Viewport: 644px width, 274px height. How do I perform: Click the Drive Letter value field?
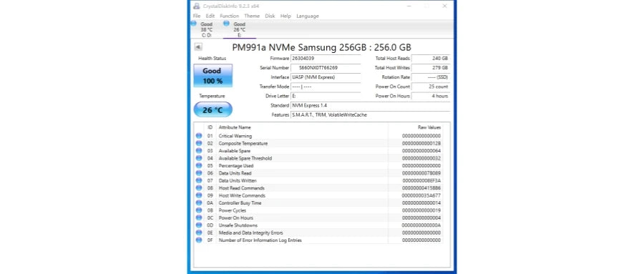[326, 96]
